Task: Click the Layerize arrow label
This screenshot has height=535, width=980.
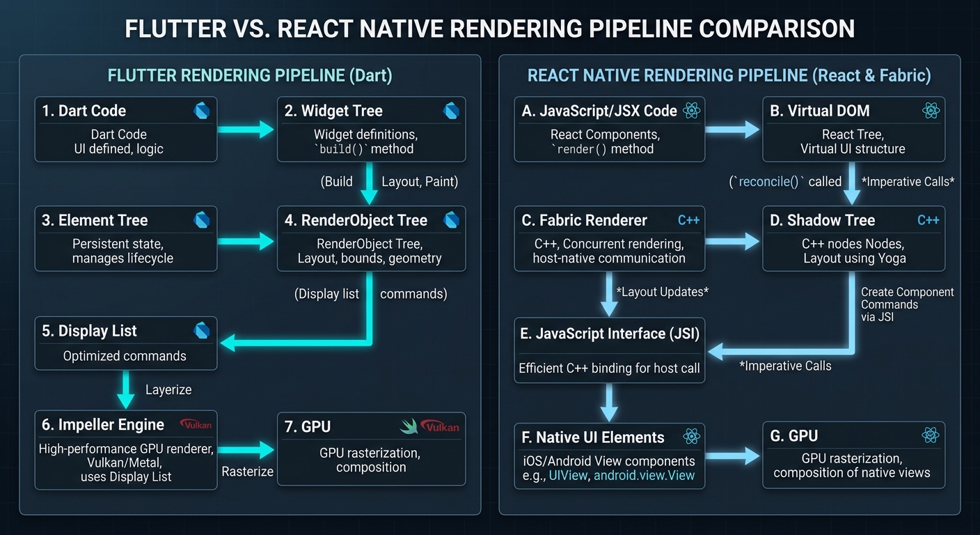Action: point(168,389)
